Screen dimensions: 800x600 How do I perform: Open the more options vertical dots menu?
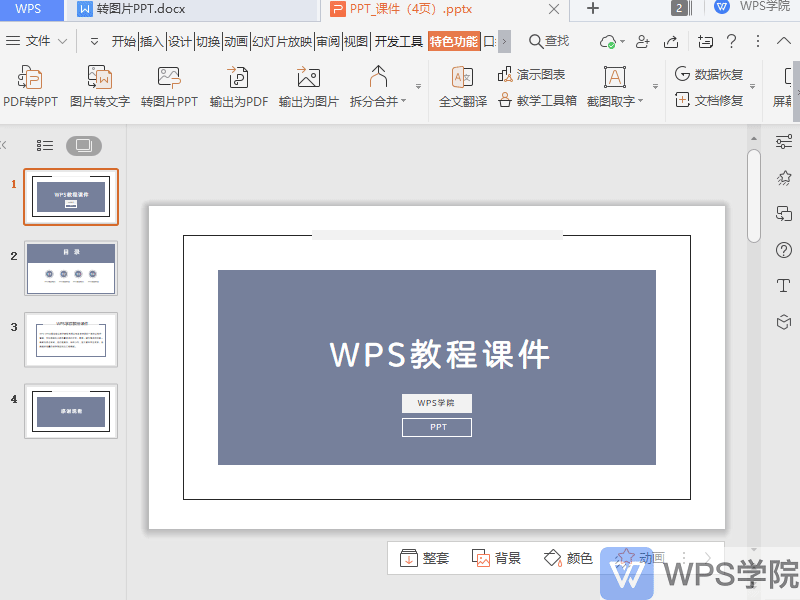(758, 41)
